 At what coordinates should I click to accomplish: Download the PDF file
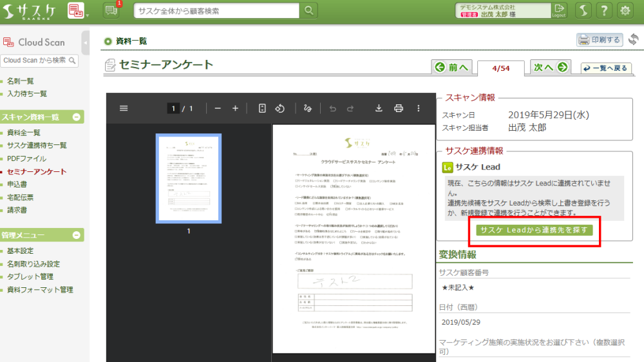[x=379, y=108]
